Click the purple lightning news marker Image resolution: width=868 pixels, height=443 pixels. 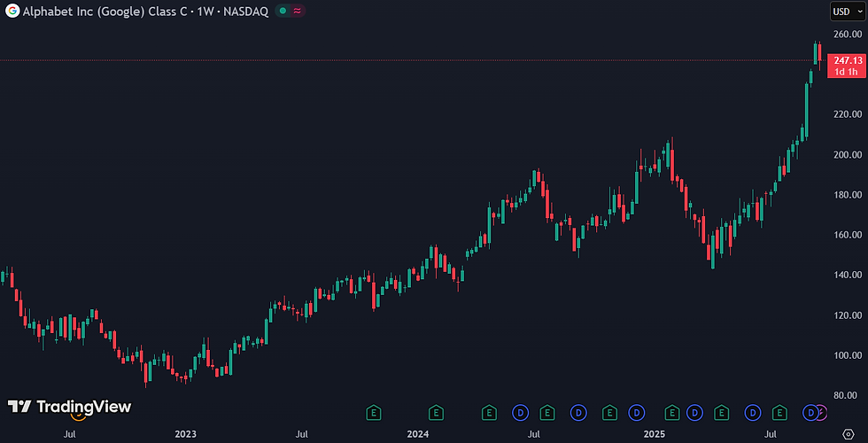click(823, 412)
